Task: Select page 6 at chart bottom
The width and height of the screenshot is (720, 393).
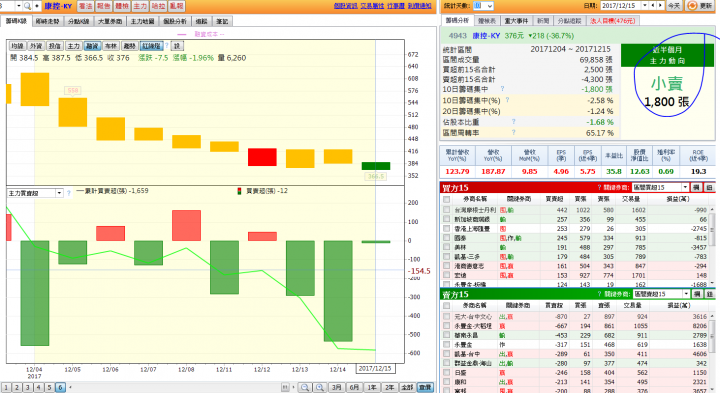Action: pos(60,387)
